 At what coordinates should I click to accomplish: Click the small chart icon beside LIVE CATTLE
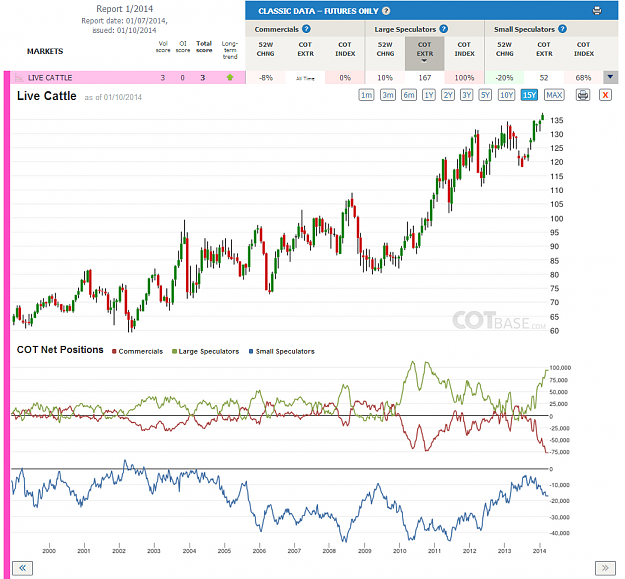(19, 78)
